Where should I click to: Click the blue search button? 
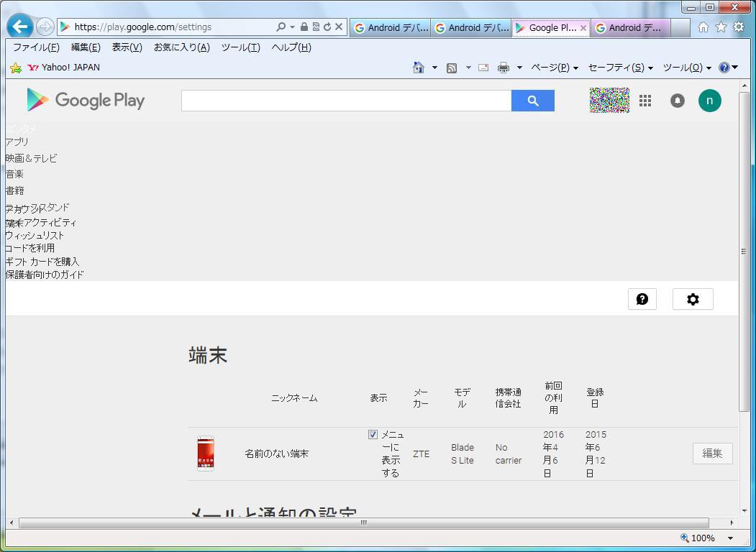point(532,101)
